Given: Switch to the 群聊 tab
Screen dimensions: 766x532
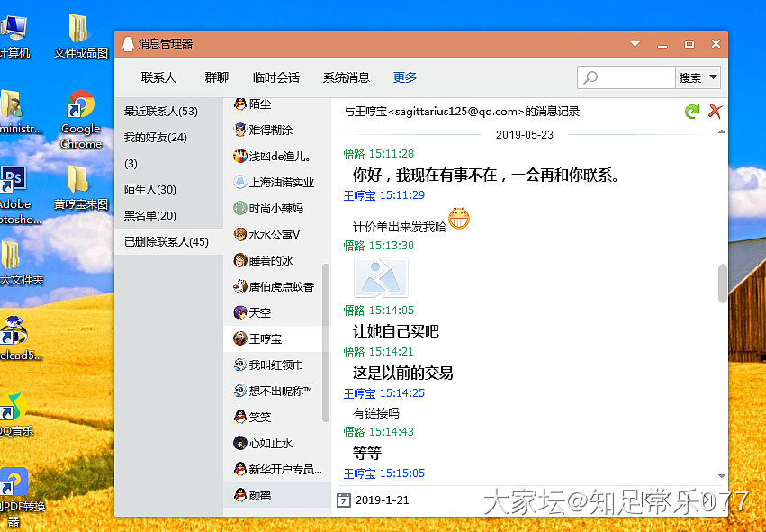Looking at the screenshot, I should [216, 77].
